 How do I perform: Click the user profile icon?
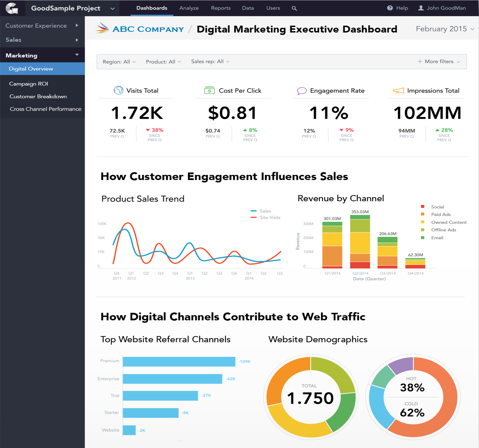point(421,8)
